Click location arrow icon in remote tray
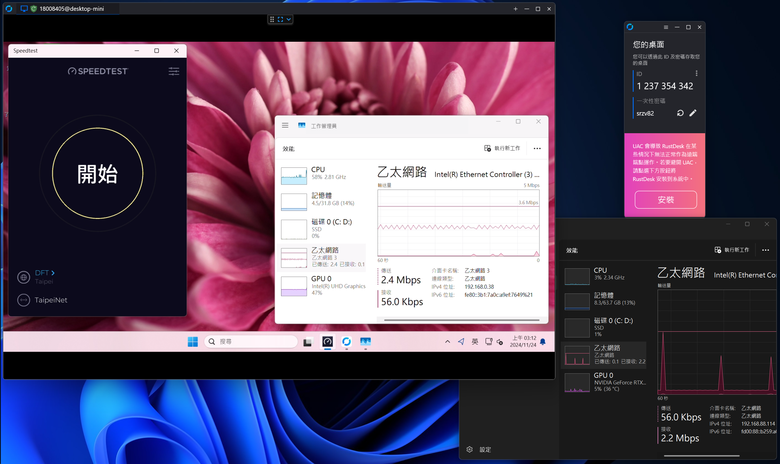 [461, 342]
